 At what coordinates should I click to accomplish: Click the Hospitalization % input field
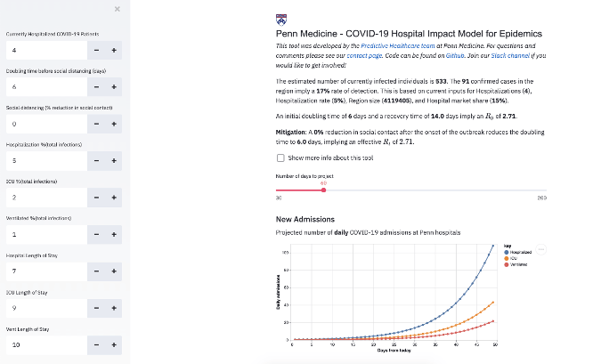click(x=45, y=160)
